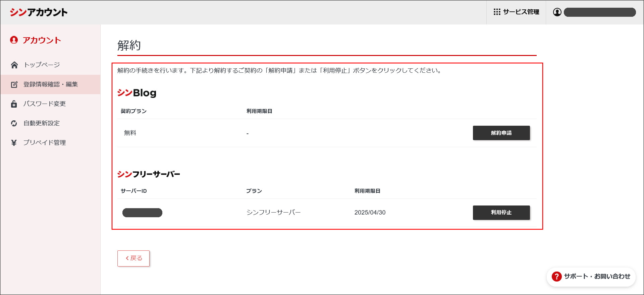This screenshot has height=295, width=644.
Task: Open the サービス管理 grid menu
Action: (x=516, y=12)
